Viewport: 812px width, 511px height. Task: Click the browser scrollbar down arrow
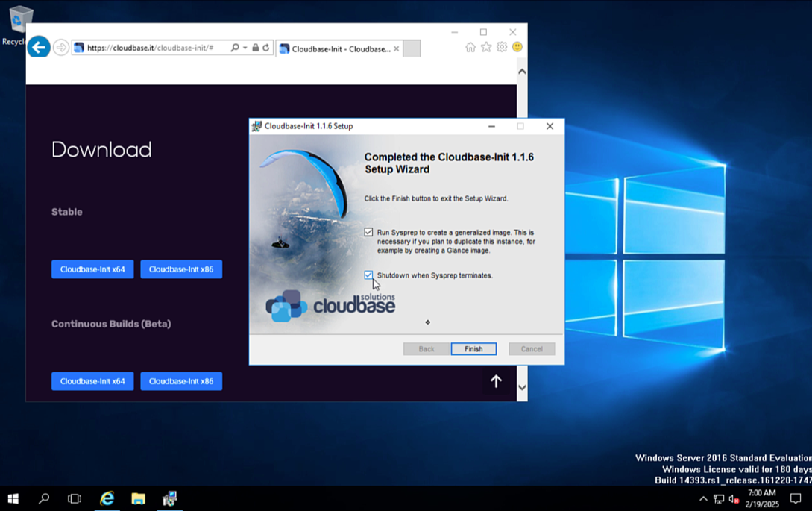tap(522, 388)
